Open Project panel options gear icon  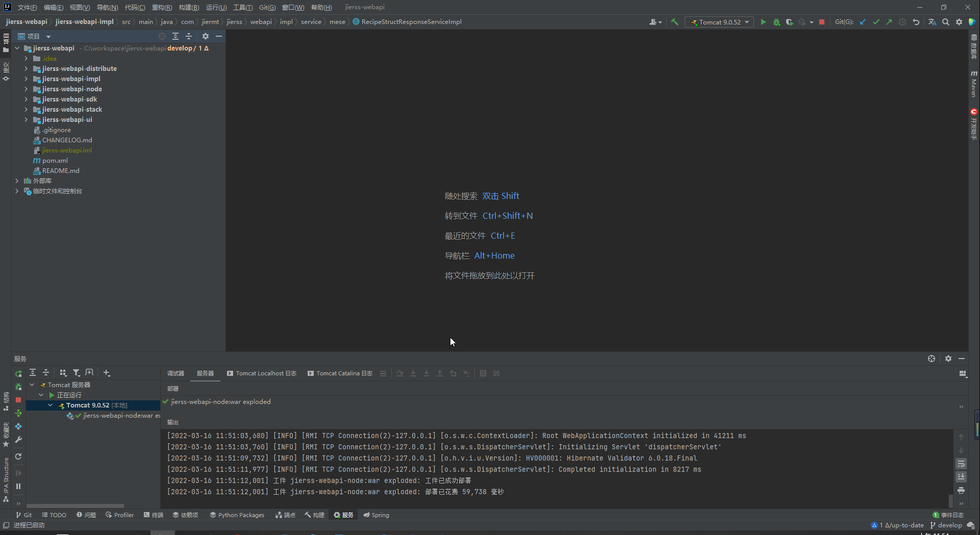tap(206, 36)
